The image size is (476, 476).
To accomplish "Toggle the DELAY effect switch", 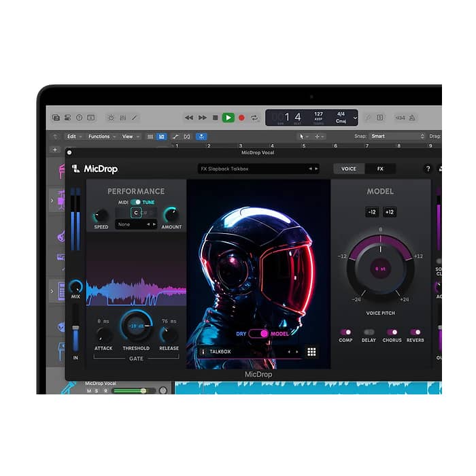I will click(x=369, y=332).
